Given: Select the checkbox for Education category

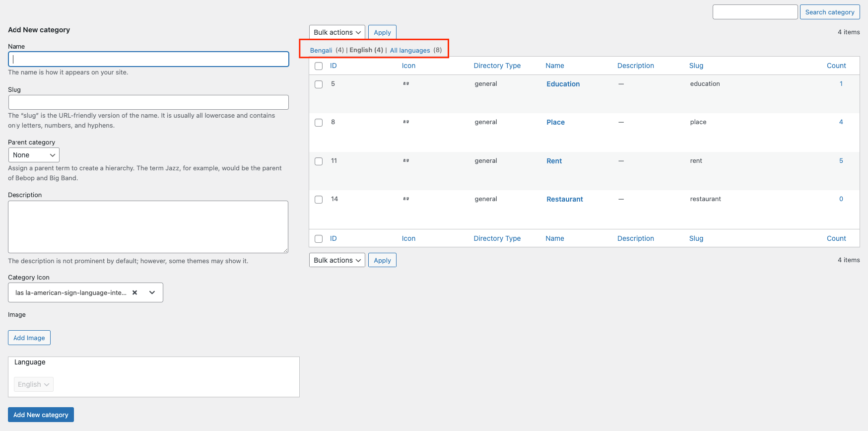Looking at the screenshot, I should [x=319, y=84].
